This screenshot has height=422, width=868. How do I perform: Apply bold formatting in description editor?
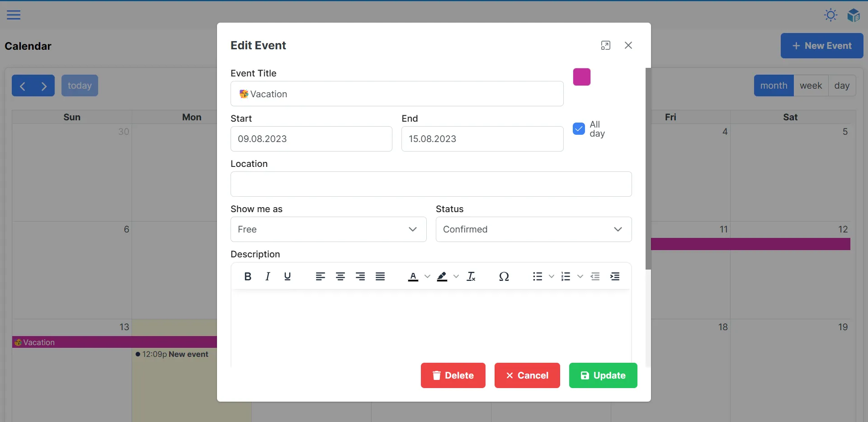tap(247, 276)
